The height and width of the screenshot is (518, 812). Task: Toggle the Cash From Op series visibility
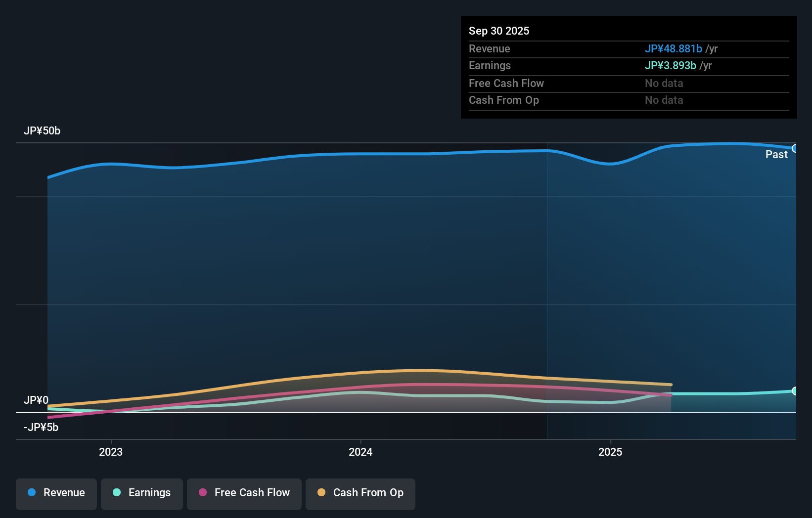pyautogui.click(x=360, y=493)
